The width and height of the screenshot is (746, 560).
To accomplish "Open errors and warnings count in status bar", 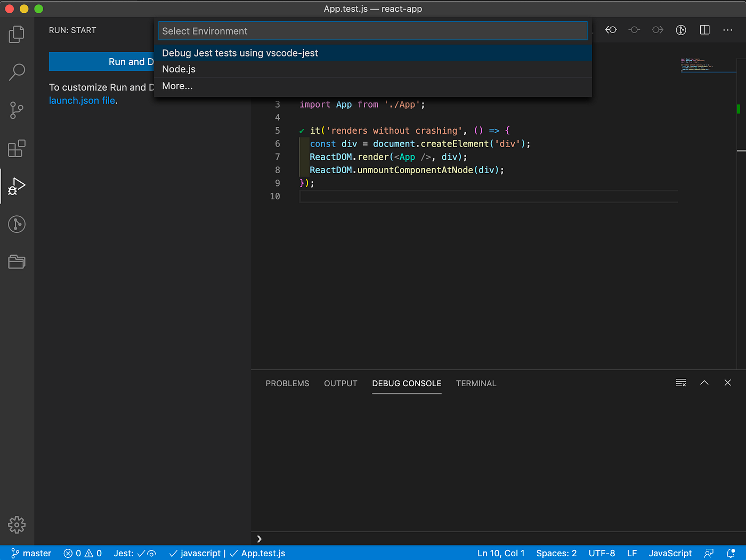I will click(x=83, y=553).
